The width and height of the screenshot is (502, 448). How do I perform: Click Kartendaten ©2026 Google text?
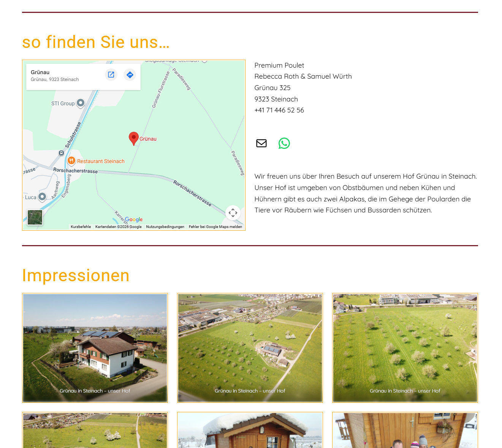118,227
